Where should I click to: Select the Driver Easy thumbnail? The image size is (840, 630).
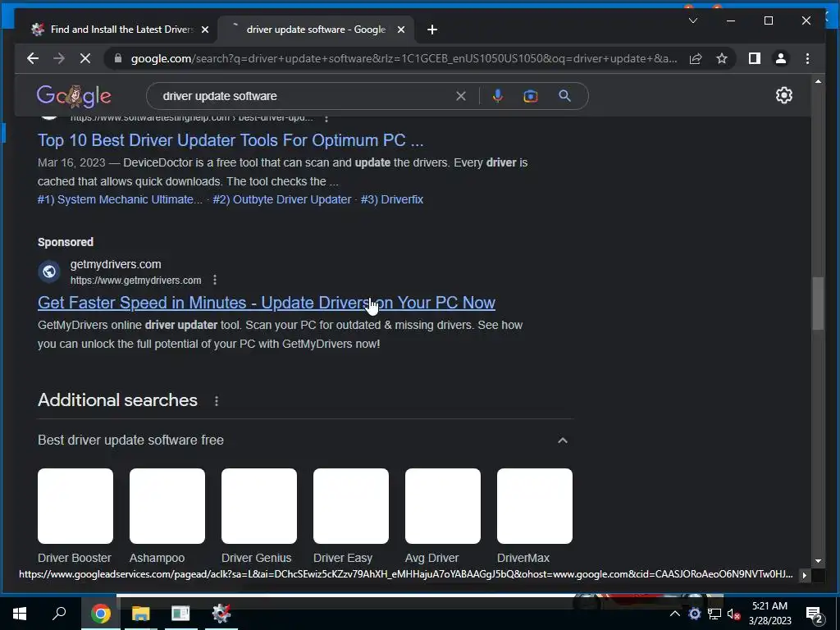(351, 506)
